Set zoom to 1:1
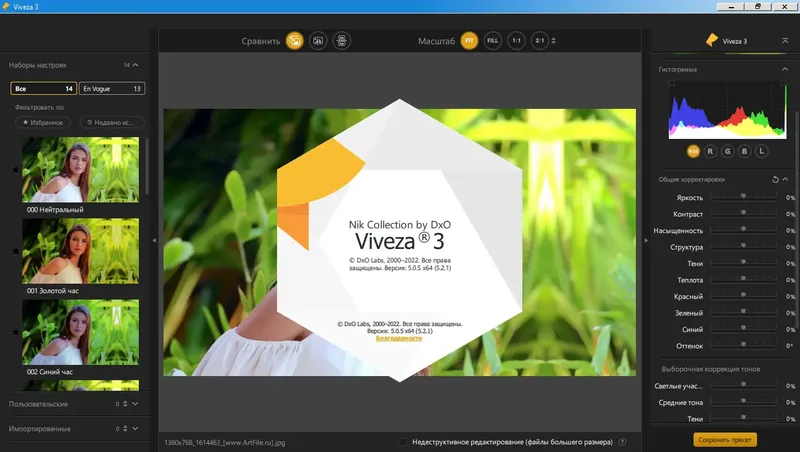 (x=516, y=41)
